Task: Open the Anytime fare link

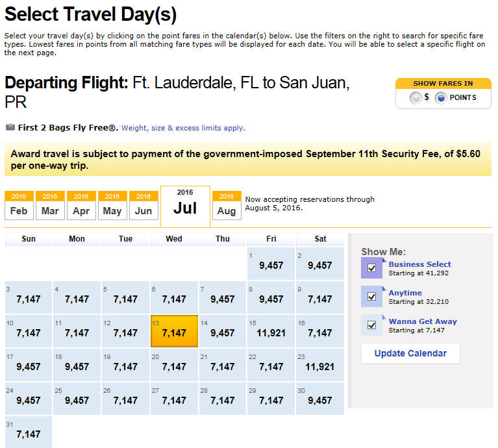Action: point(405,293)
